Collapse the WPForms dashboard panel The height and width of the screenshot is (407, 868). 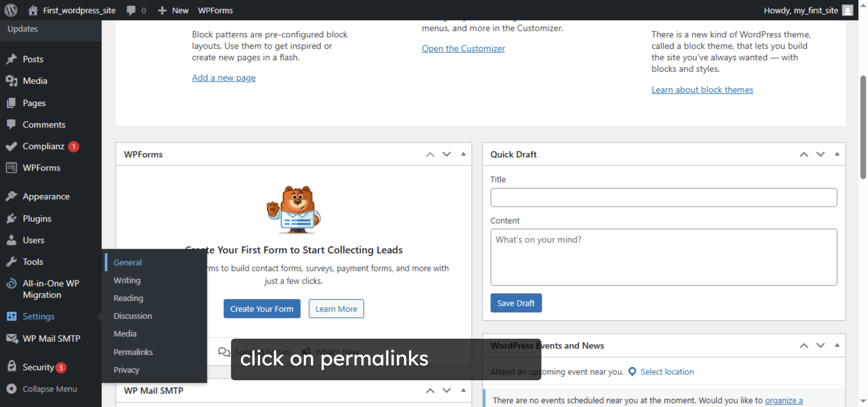pos(463,154)
